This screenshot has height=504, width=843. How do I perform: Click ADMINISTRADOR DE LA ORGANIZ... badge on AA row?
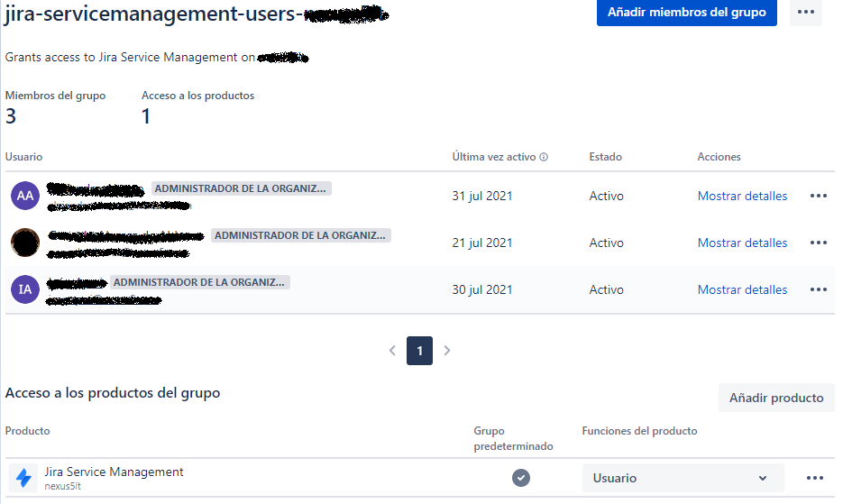(x=241, y=188)
